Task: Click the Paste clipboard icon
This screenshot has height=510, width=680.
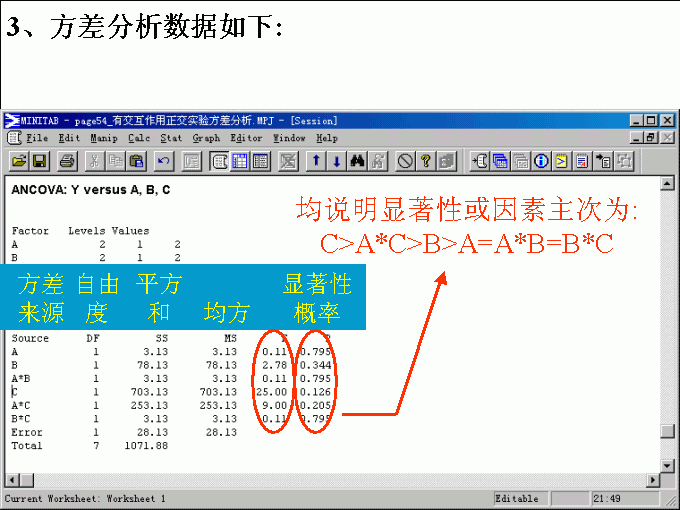Action: pyautogui.click(x=136, y=160)
